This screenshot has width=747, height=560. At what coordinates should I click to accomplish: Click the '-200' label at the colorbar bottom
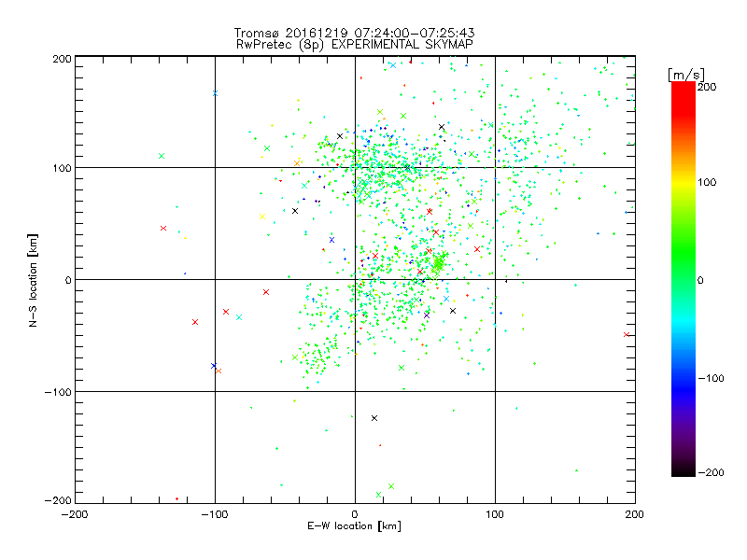pos(711,472)
